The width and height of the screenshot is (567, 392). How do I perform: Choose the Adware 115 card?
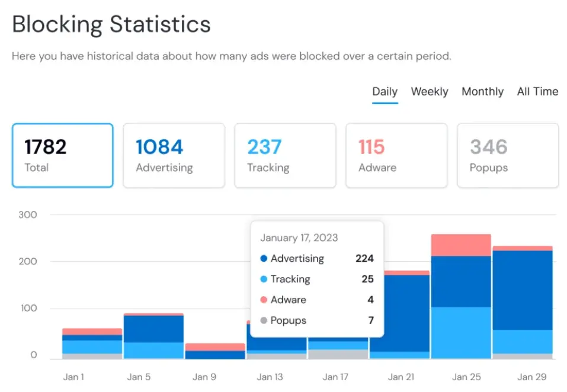click(x=396, y=155)
